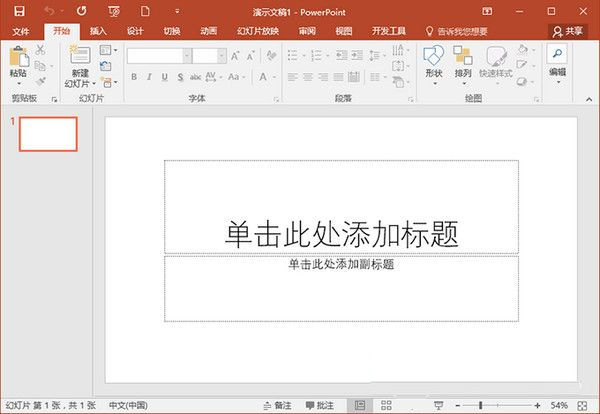The width and height of the screenshot is (600, 414).
Task: Open clipboard pane dialog launcher
Action: (54, 99)
